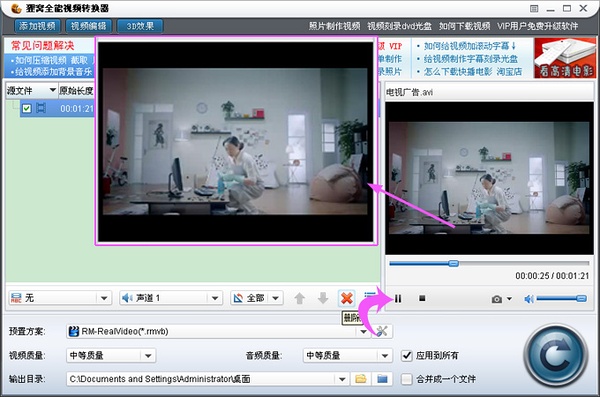
Task: Open the 3D效果 effects button
Action: click(x=140, y=26)
